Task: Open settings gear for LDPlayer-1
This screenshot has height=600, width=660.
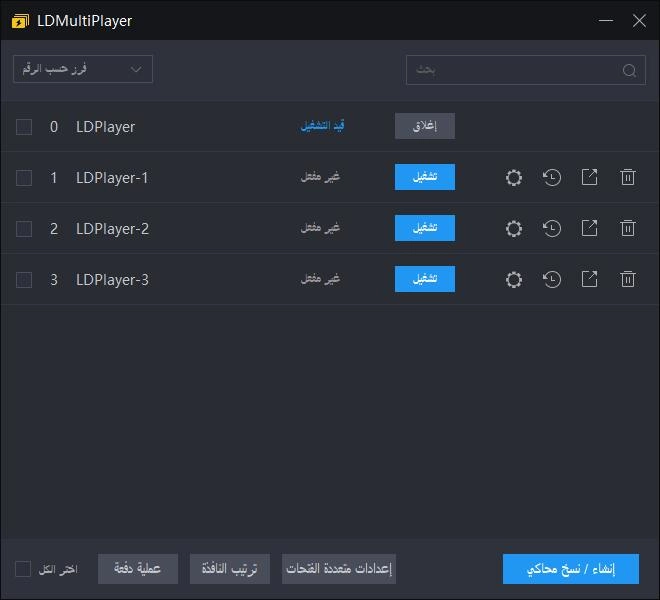Action: click(x=514, y=177)
